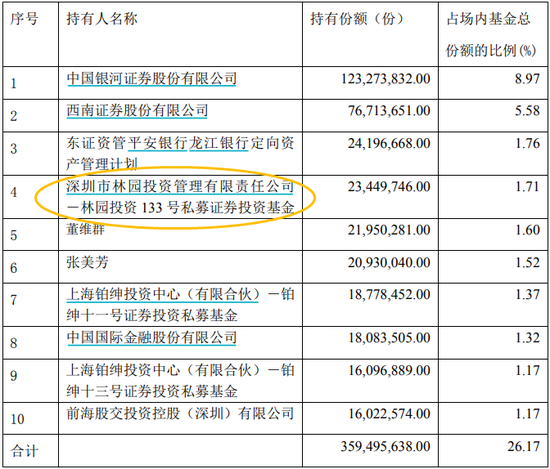The height and width of the screenshot is (469, 550).
Task: Select the percentage 1.37
Action: click(x=527, y=295)
